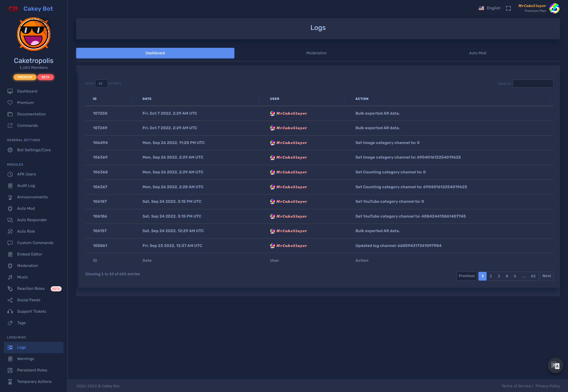This screenshot has width=568, height=392.
Task: Click the BETA badge under server name
Action: click(x=46, y=77)
